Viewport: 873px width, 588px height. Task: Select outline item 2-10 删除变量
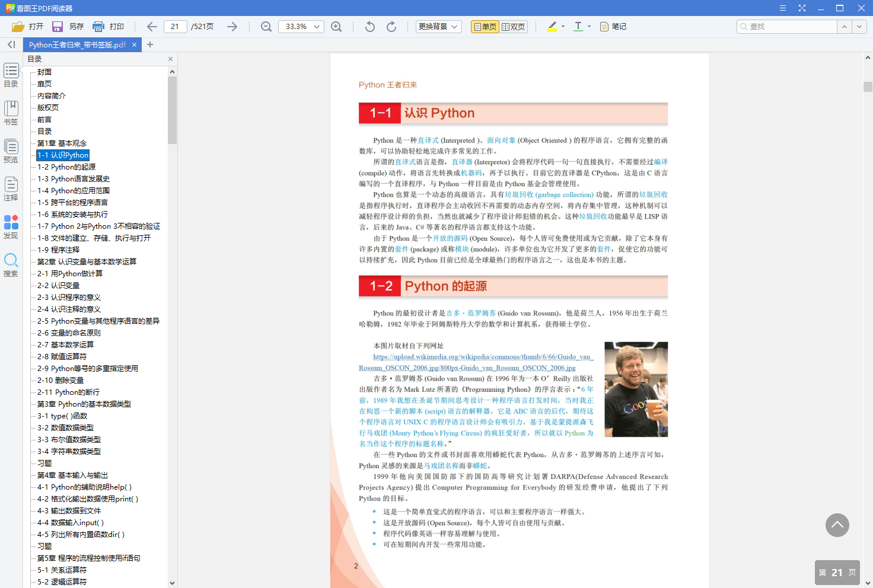click(x=60, y=381)
